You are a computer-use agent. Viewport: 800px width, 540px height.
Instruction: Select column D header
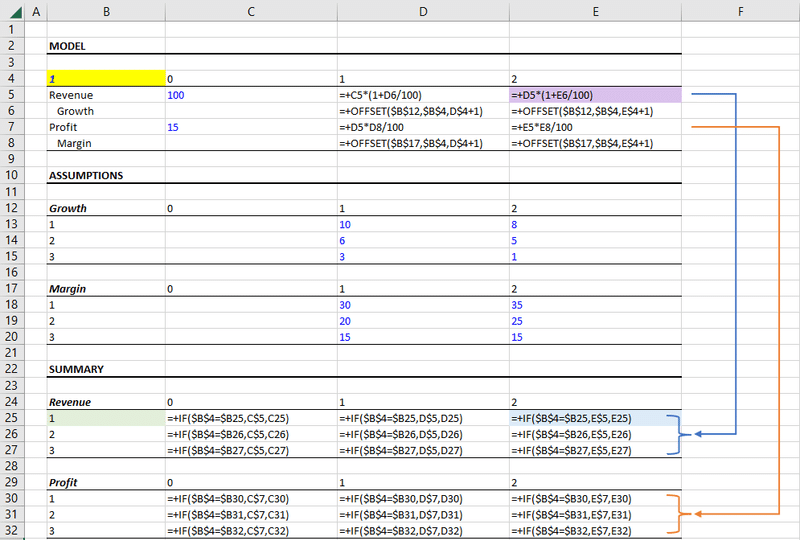click(x=423, y=11)
